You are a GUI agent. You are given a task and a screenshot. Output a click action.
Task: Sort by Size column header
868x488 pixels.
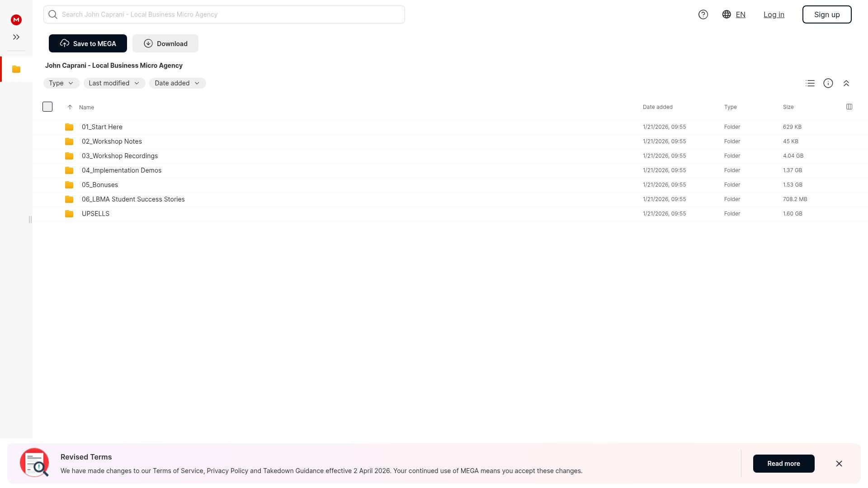tap(788, 107)
